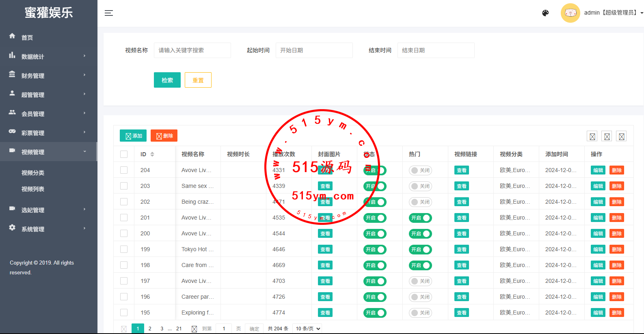Open the 10 条/页 page size dropdown

click(308, 329)
